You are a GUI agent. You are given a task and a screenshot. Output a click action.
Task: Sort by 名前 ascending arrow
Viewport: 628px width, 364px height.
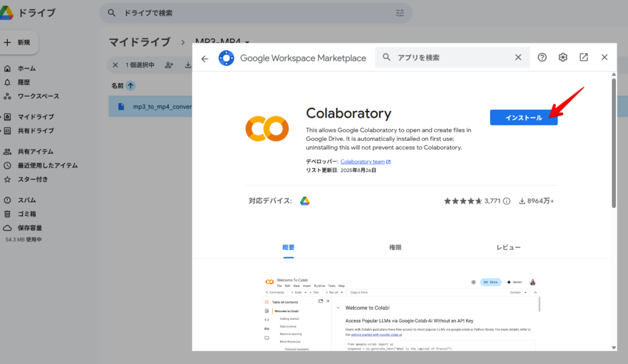pos(131,86)
